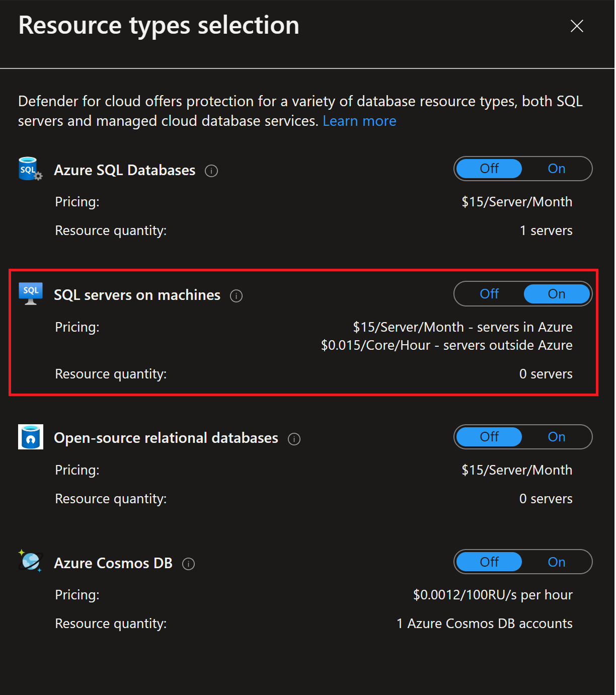Show info tooltip for Azure Cosmos DB
This screenshot has height=695, width=616.
188,564
